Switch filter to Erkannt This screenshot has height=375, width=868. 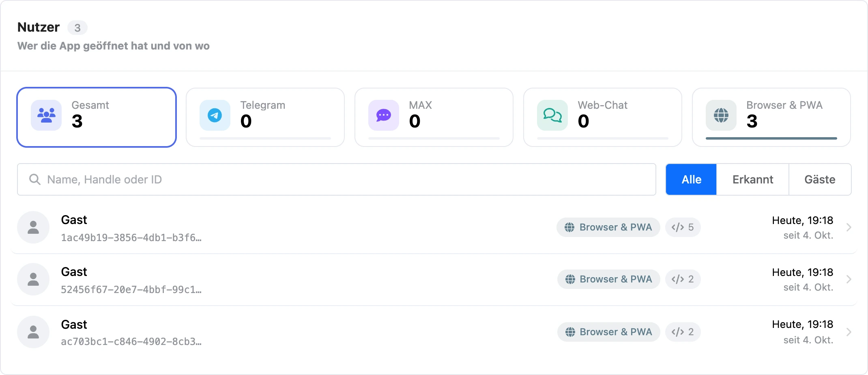click(753, 179)
